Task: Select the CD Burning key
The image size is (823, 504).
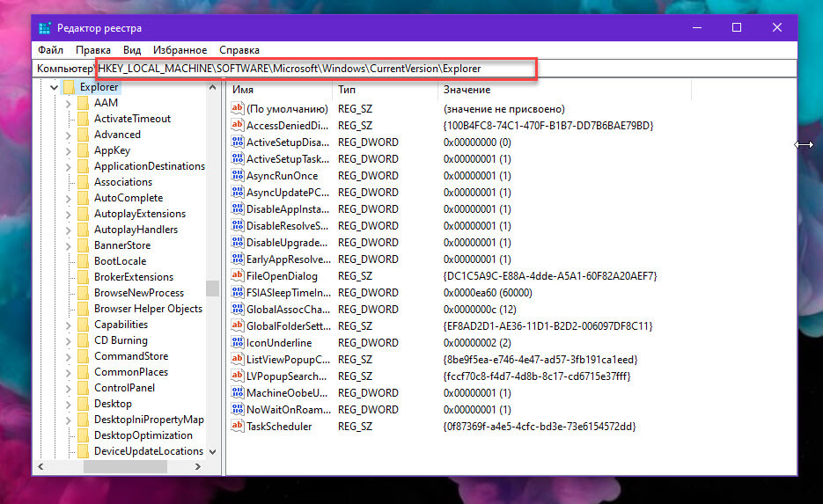Action: pyautogui.click(x=121, y=340)
